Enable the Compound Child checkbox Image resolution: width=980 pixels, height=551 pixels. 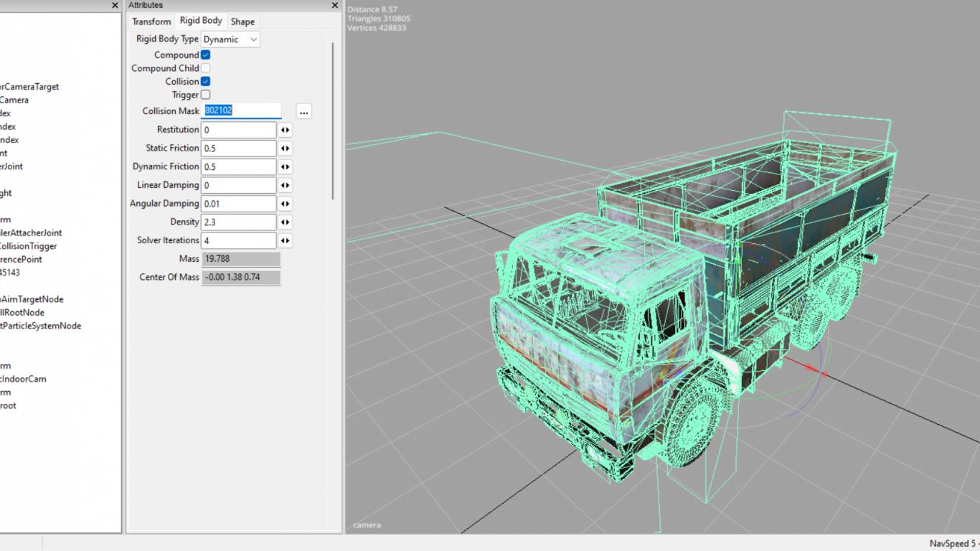tap(205, 68)
